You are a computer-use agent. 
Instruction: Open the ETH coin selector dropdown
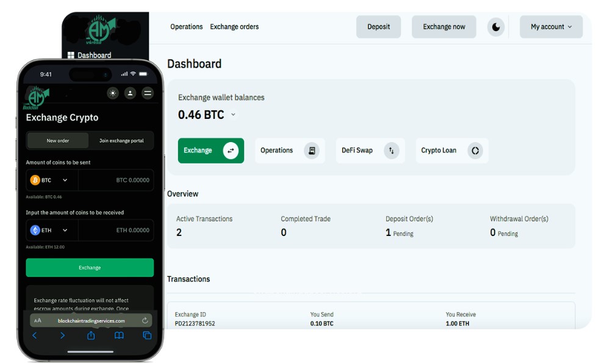point(52,230)
